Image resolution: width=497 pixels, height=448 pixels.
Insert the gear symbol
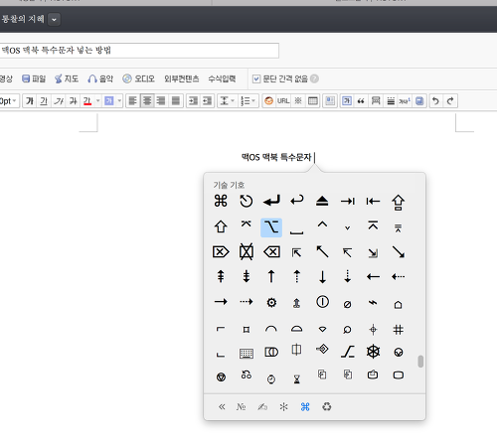click(271, 302)
